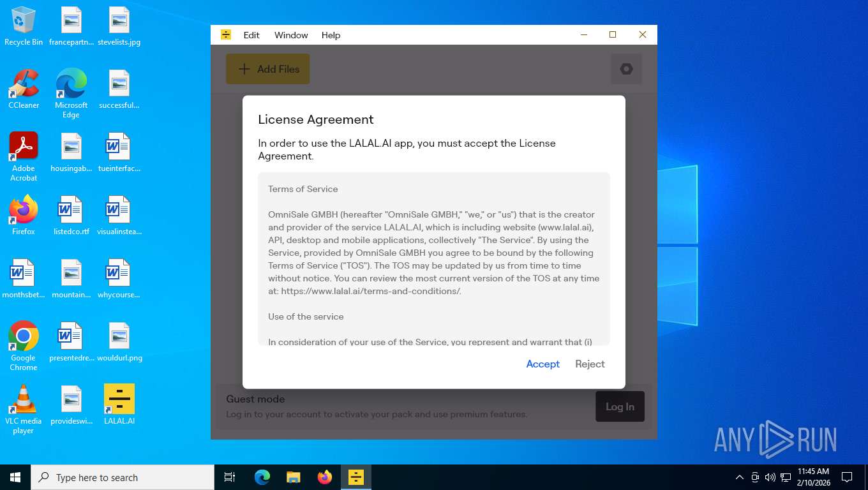Screen dimensions: 868x490
Task: Minimize the LALAL.AI window
Action: (583, 35)
